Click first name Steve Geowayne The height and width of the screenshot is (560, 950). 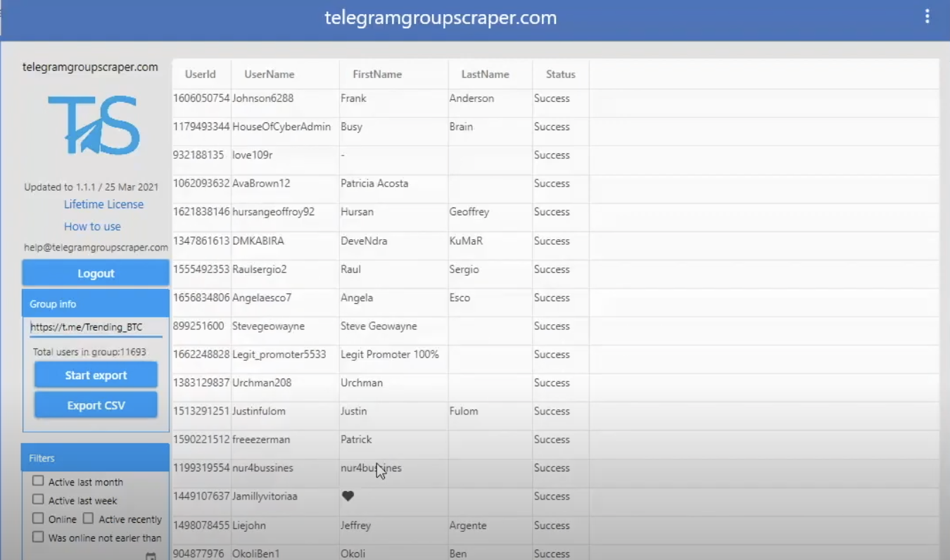tap(379, 326)
